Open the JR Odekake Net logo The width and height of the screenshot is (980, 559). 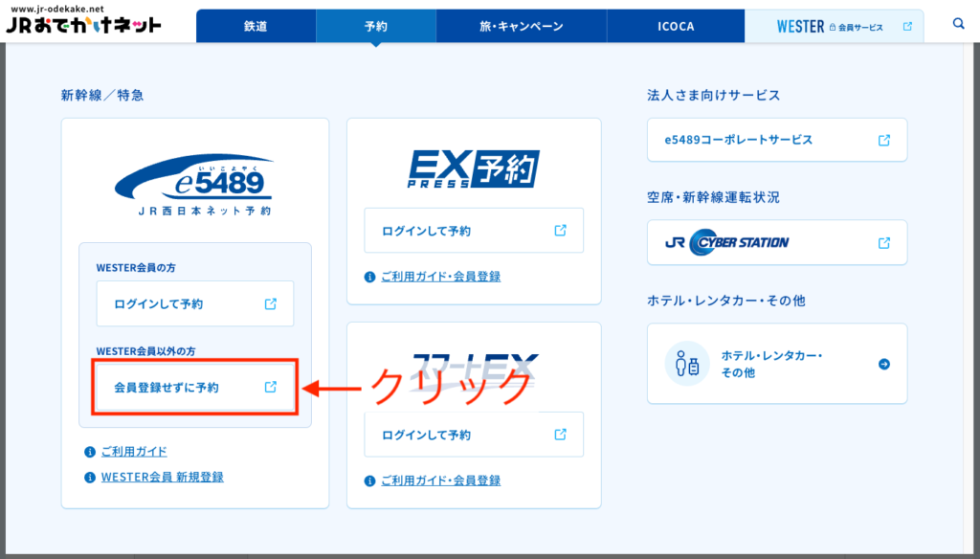tap(83, 25)
